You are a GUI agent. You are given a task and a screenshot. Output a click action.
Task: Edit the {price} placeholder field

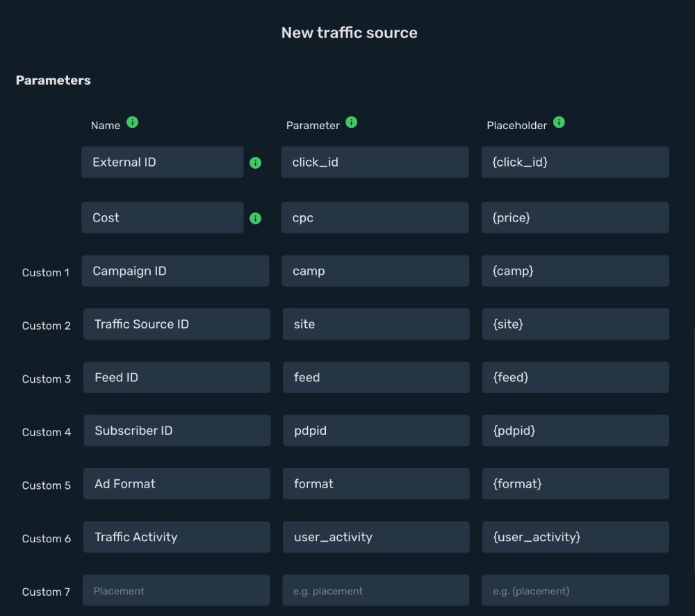tap(575, 218)
